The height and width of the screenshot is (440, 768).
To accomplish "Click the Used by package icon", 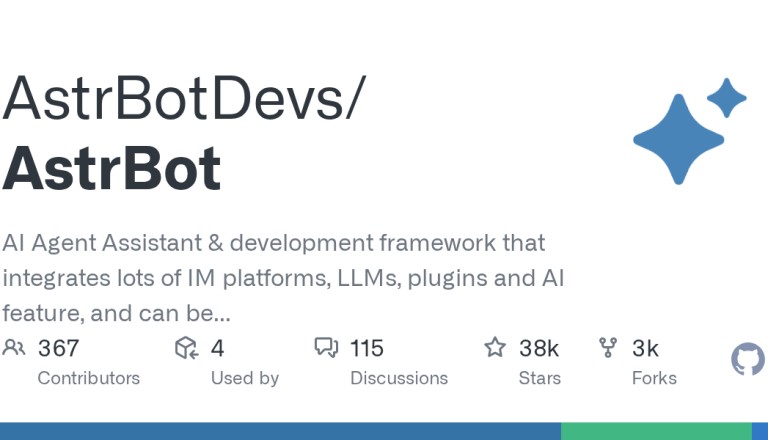I will pyautogui.click(x=187, y=348).
